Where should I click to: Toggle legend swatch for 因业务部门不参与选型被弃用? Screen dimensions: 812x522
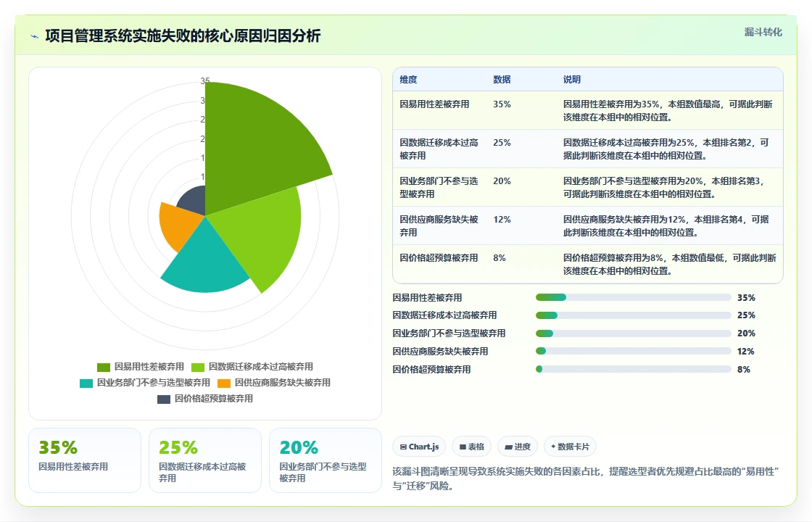click(x=86, y=384)
